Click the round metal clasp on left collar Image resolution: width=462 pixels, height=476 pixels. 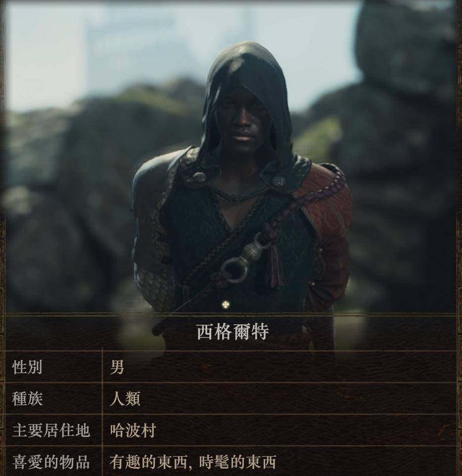198,176
